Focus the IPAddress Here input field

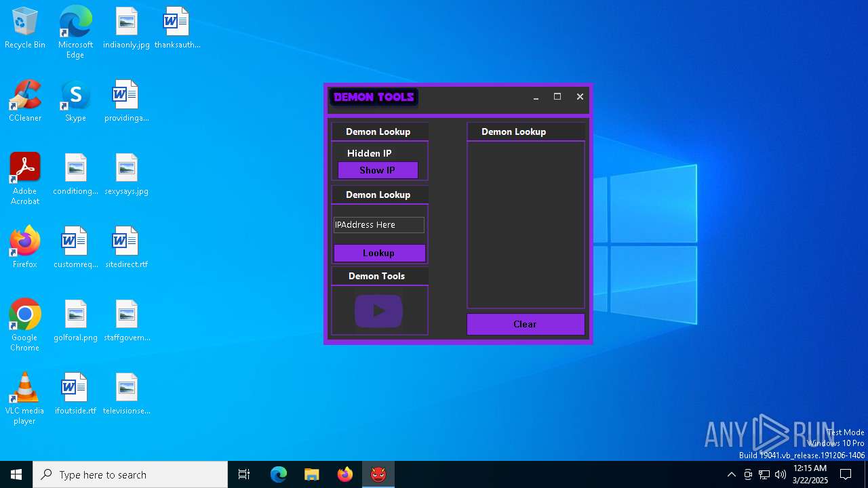pyautogui.click(x=379, y=224)
